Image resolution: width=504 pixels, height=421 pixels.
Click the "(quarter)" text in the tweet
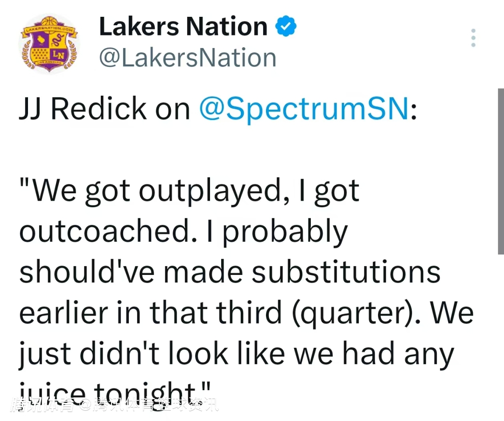(x=356, y=313)
